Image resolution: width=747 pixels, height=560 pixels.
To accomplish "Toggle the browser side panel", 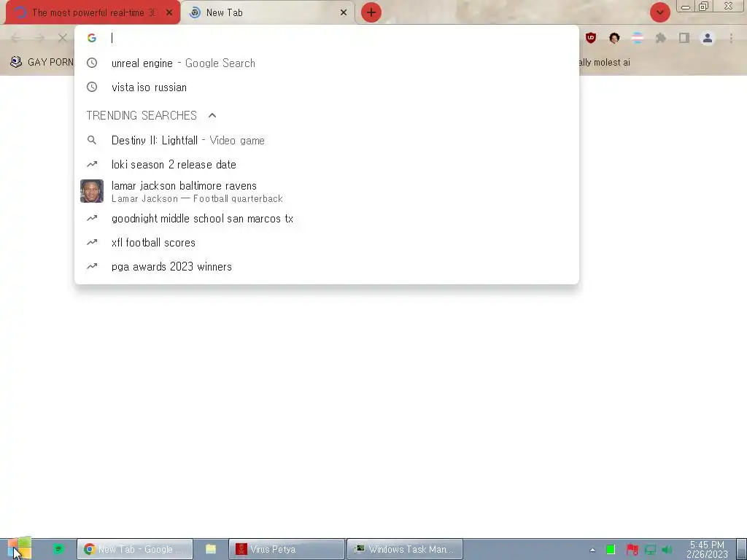I will [x=684, y=38].
